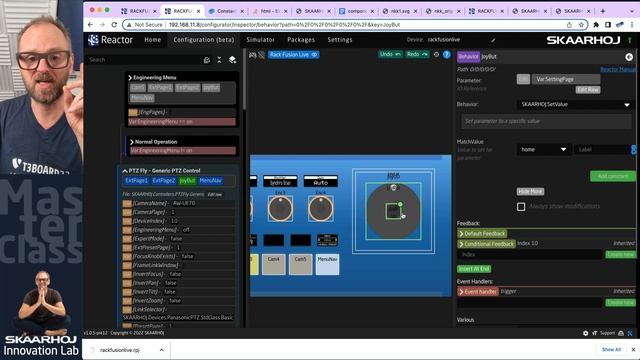Open the blue help question icon
Image resolution: width=640 pixels, height=360 pixels.
coord(447,54)
